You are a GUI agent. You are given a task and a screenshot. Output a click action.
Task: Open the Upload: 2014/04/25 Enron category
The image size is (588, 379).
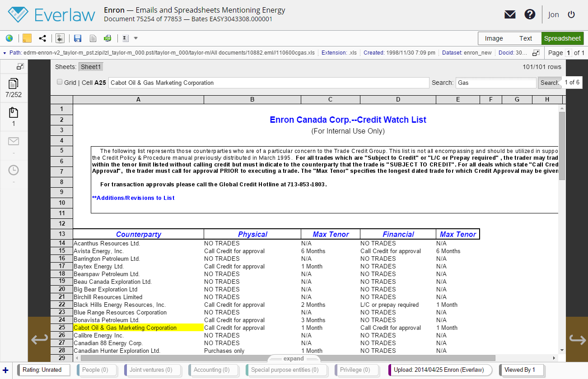pyautogui.click(x=440, y=370)
